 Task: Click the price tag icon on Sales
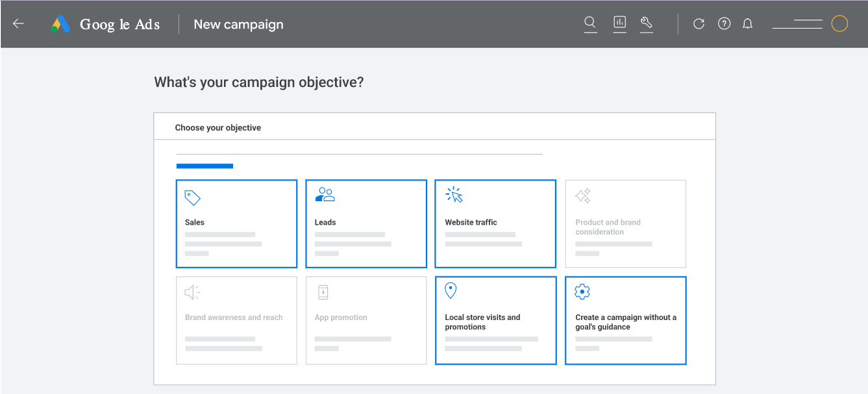point(193,197)
